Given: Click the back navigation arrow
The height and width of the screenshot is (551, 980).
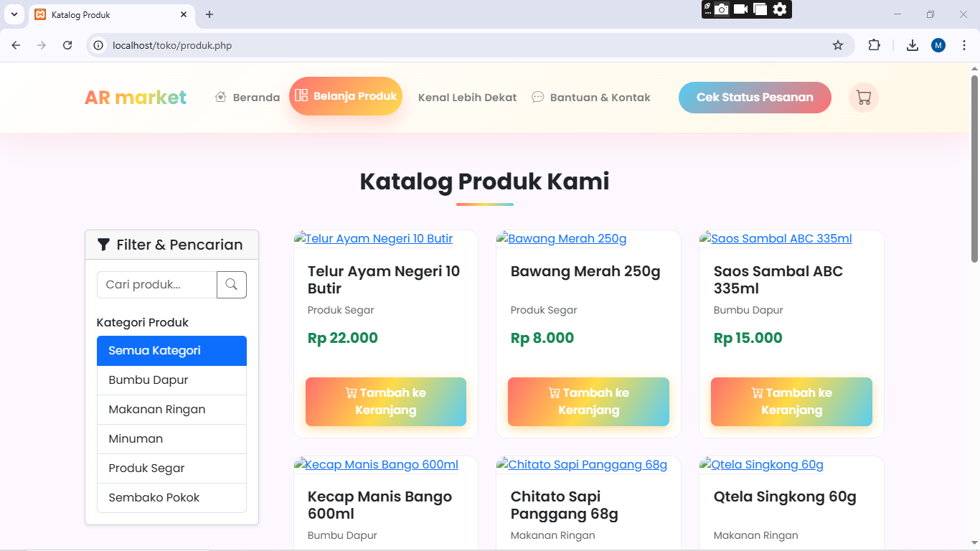Looking at the screenshot, I should (x=16, y=45).
